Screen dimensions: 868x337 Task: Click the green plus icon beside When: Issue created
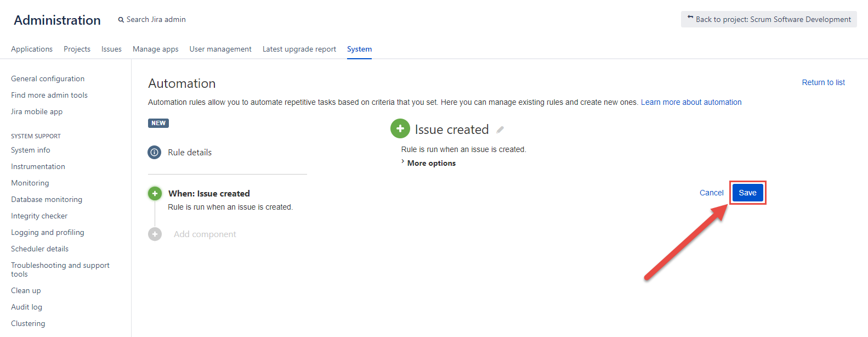click(x=155, y=193)
